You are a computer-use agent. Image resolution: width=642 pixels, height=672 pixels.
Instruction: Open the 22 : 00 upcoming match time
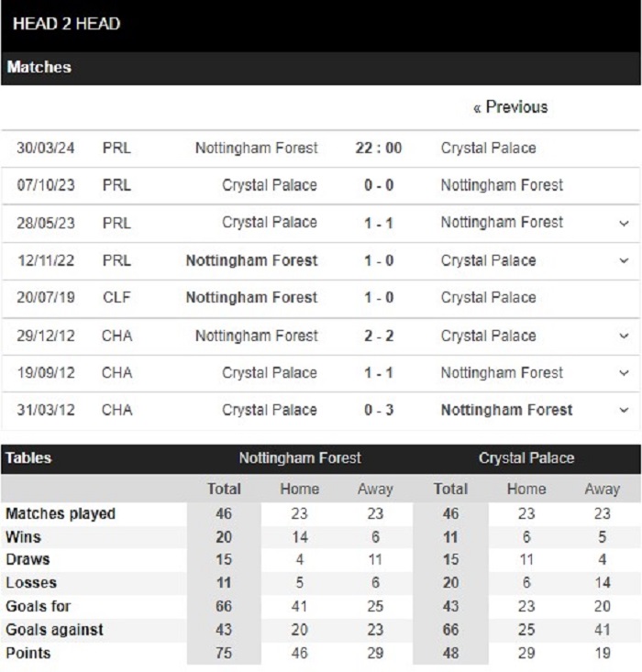378,149
